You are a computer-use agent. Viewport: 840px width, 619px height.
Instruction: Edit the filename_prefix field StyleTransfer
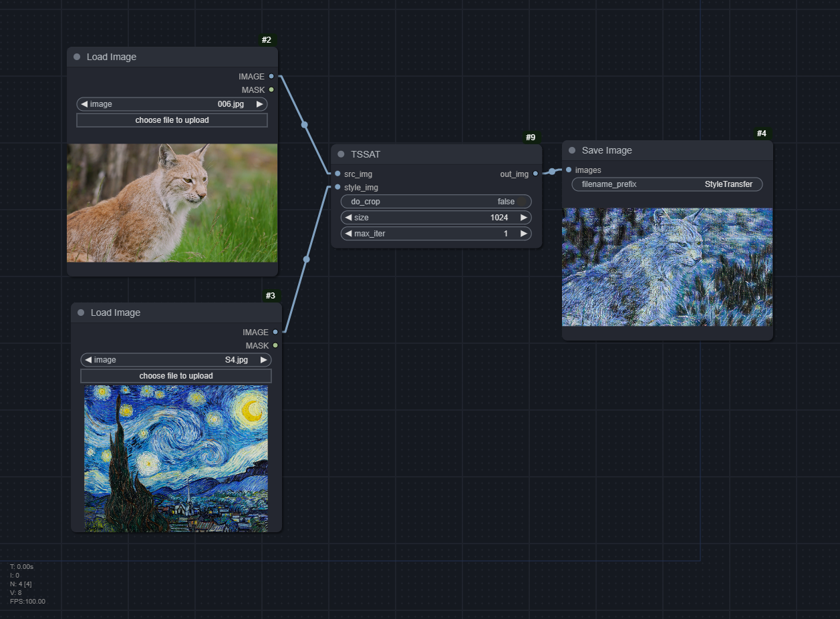[x=668, y=184]
